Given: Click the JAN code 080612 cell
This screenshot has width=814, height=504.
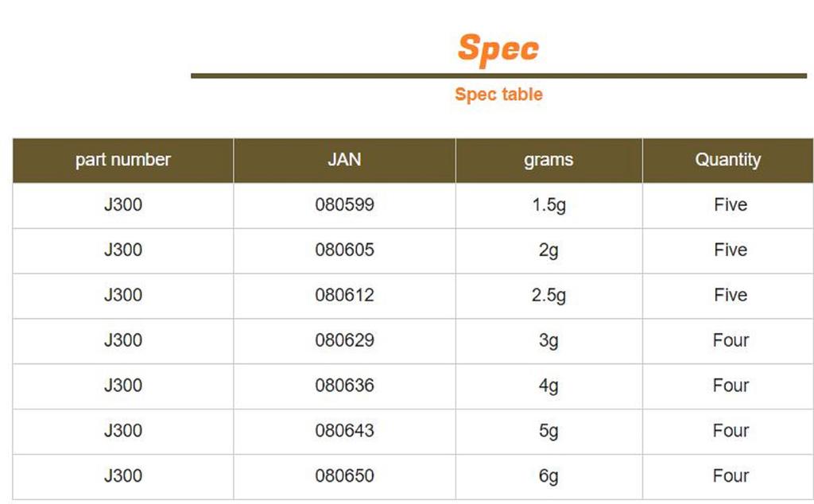Looking at the screenshot, I should 344,295.
